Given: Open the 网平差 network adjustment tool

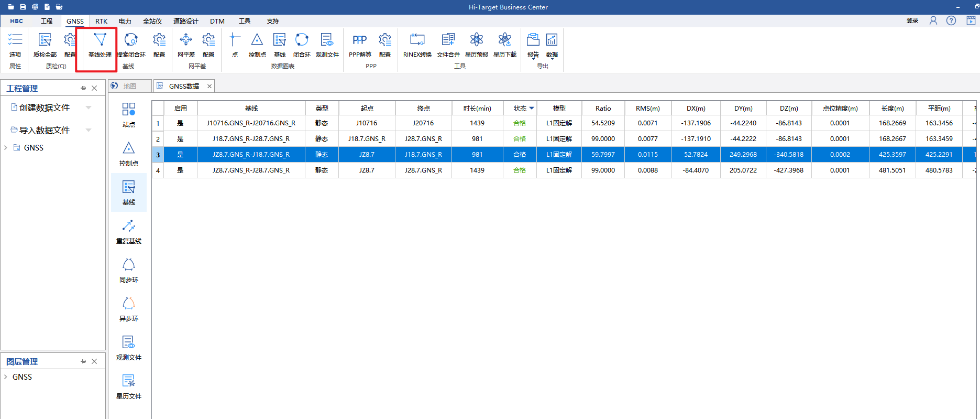Looking at the screenshot, I should click(186, 45).
